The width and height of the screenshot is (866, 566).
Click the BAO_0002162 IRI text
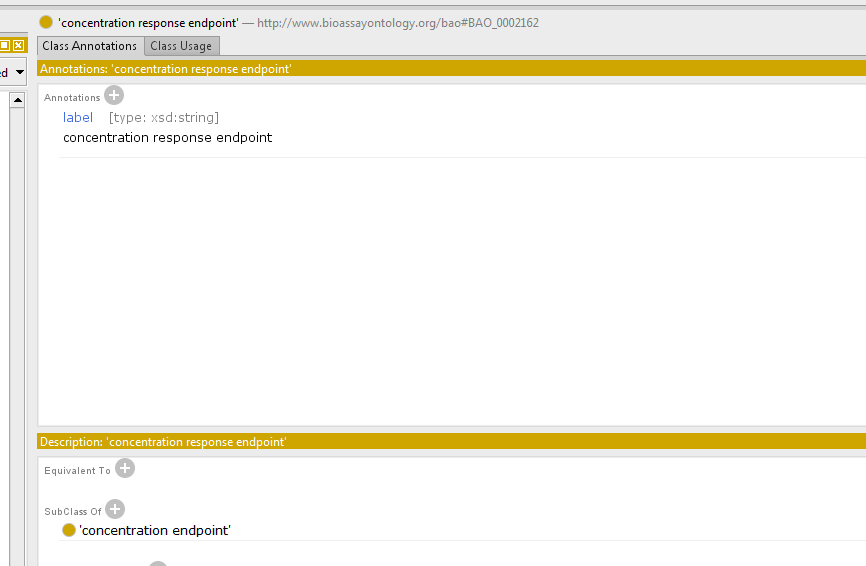(398, 23)
